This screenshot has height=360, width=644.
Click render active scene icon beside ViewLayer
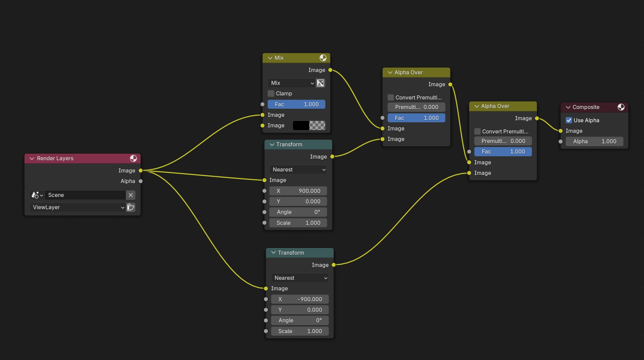[x=131, y=207]
